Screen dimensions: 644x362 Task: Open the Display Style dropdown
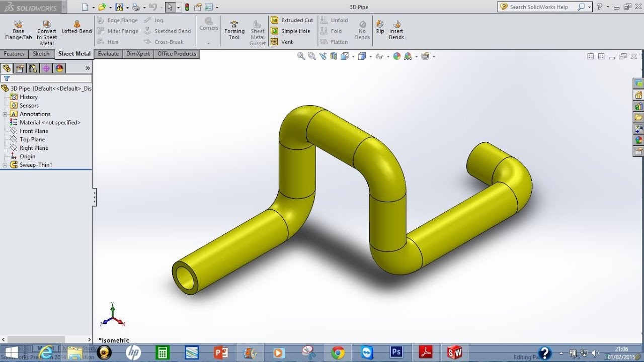tap(371, 57)
